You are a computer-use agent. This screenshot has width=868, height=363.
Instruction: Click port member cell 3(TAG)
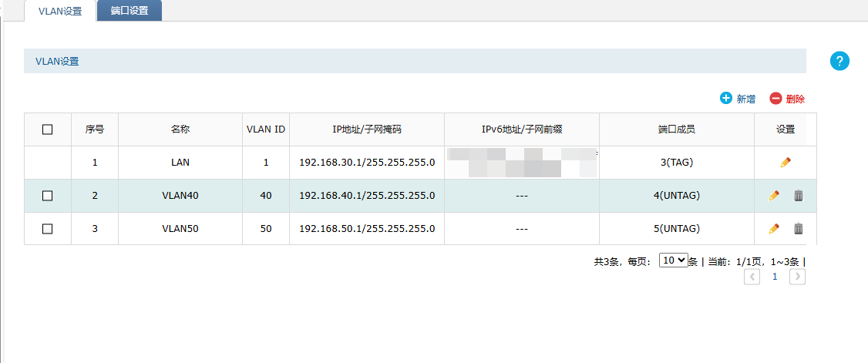(x=677, y=163)
